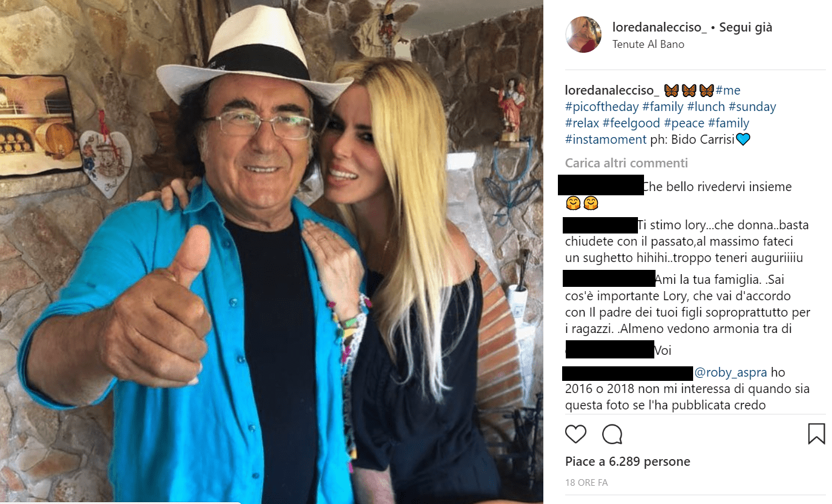Open the #relax hashtag
This screenshot has height=504, width=832.
pyautogui.click(x=582, y=123)
